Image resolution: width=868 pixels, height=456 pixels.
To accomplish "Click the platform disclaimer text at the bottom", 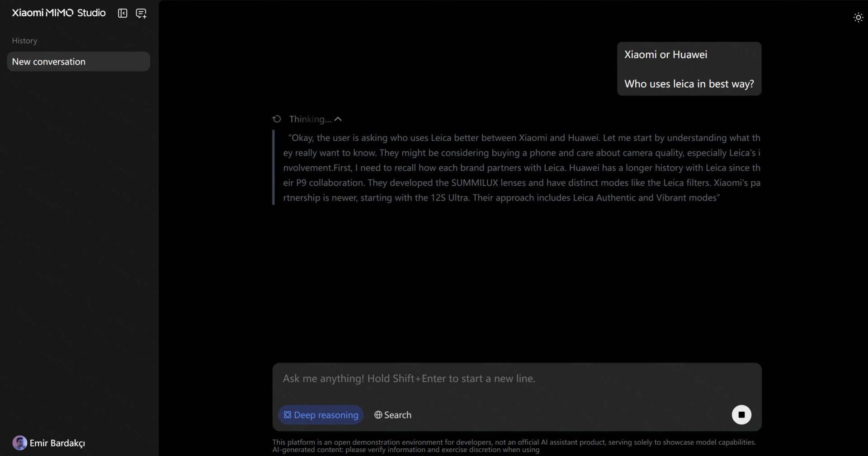I will pos(514,446).
